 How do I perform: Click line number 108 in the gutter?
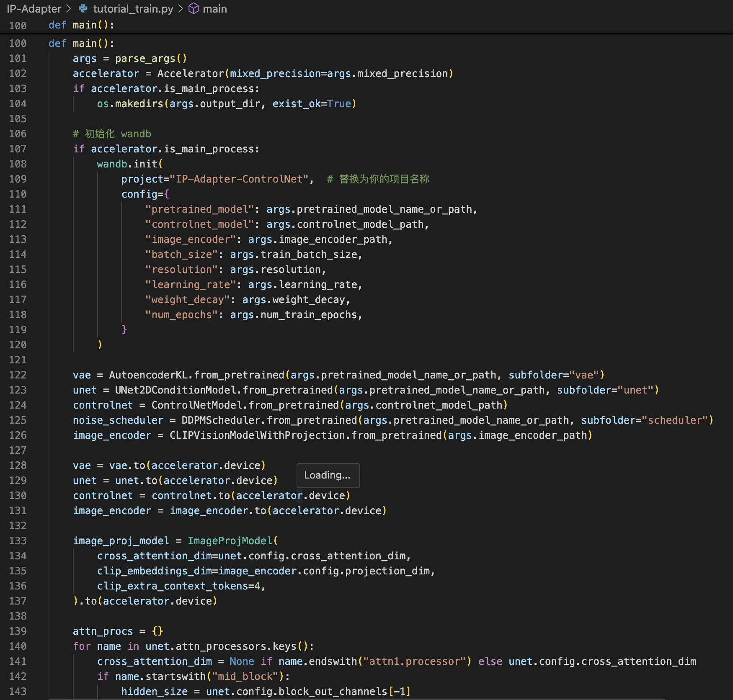pos(18,164)
